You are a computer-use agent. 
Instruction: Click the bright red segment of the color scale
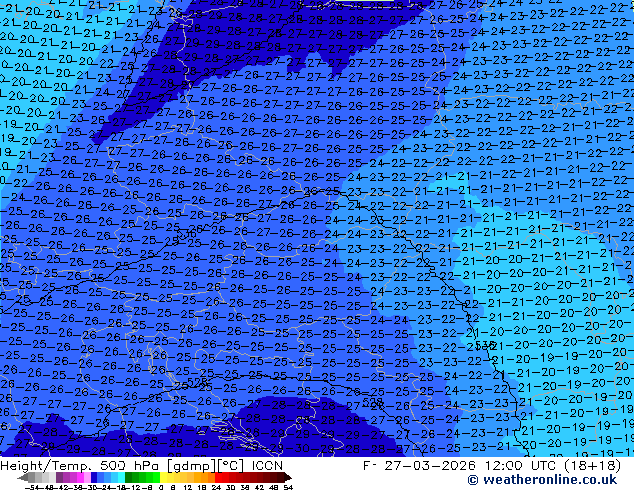[x=218, y=478]
